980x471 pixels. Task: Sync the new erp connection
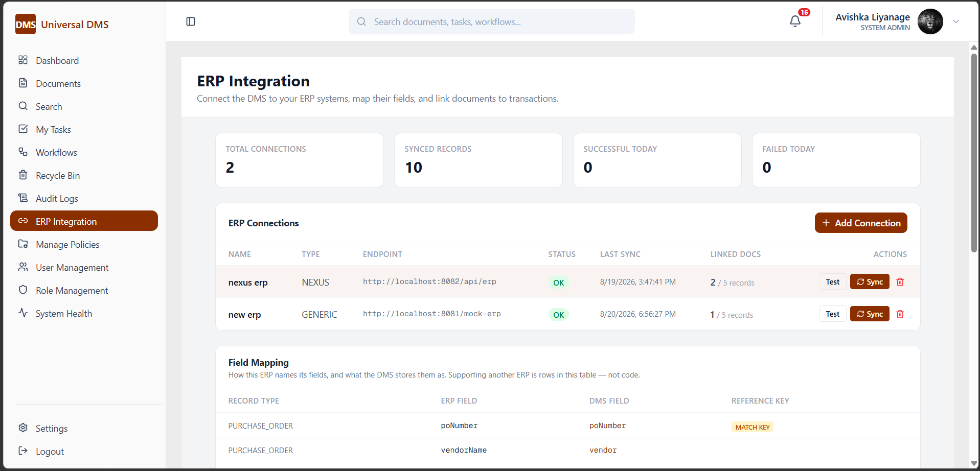click(870, 314)
